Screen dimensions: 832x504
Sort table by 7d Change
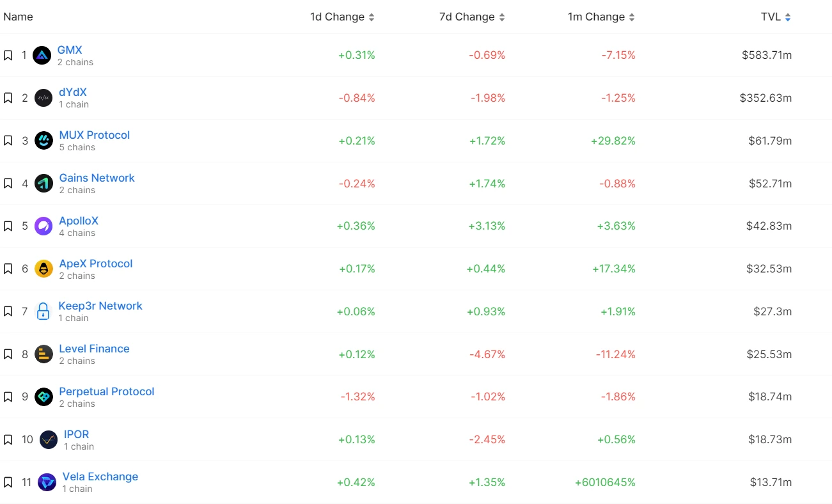tap(471, 17)
